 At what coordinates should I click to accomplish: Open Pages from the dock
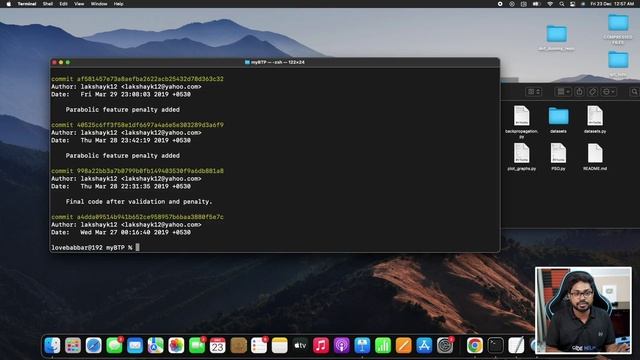[x=403, y=346]
